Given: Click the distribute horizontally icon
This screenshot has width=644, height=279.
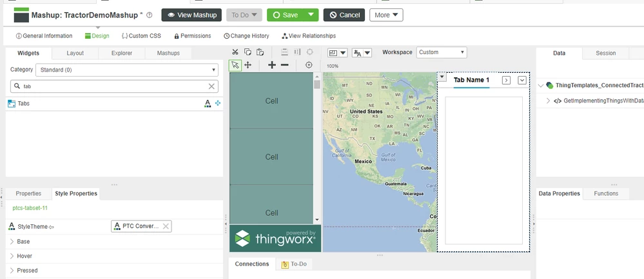Looking at the screenshot, I should 297,52.
